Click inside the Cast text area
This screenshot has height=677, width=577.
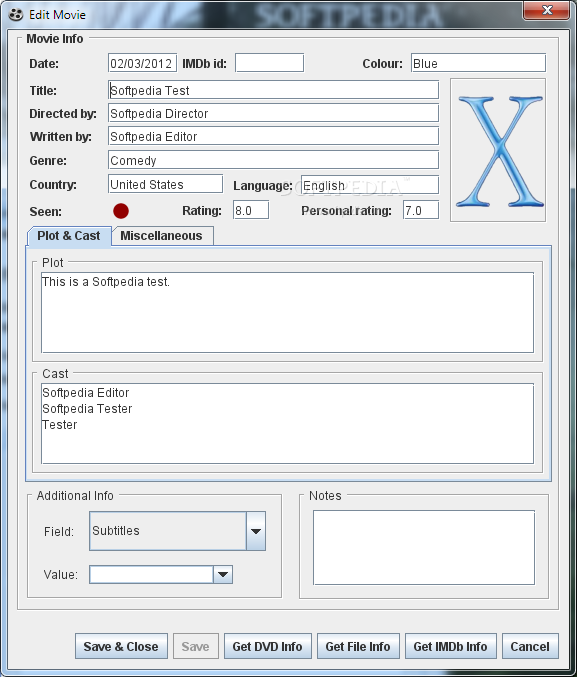coord(288,424)
